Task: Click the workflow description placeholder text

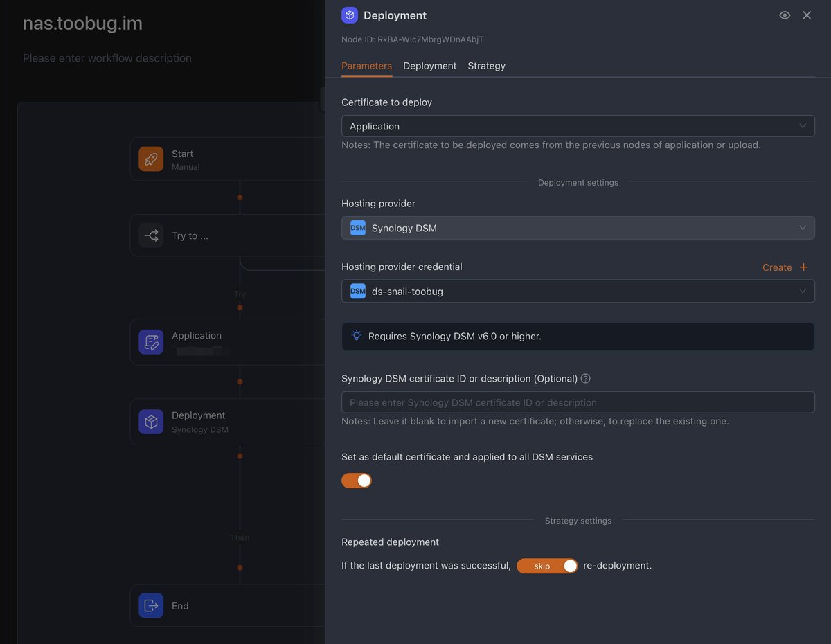Action: click(107, 58)
